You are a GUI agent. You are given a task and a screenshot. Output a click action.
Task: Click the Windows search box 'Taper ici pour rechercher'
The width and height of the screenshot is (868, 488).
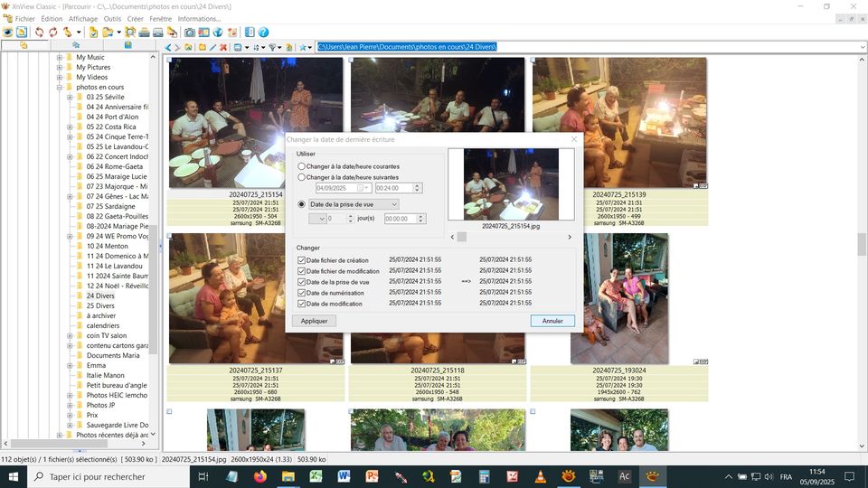coord(108,476)
